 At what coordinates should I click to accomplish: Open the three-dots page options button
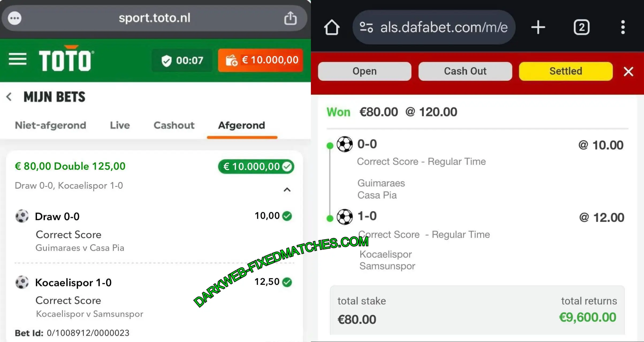coord(14,18)
